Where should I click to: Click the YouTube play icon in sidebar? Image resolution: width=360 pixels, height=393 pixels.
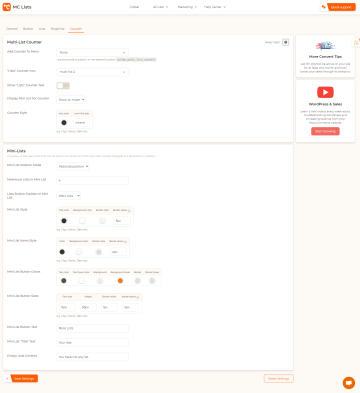pos(325,92)
